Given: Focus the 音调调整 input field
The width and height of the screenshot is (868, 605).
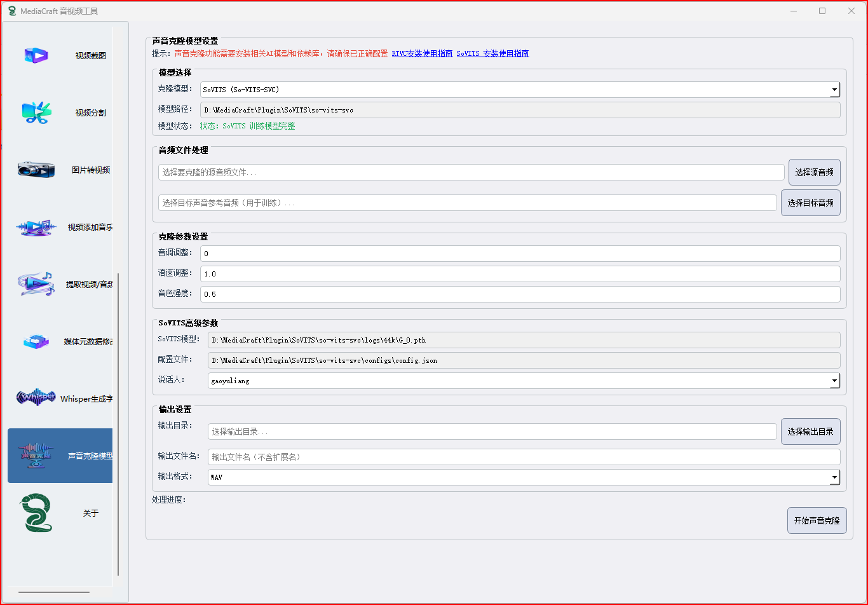Looking at the screenshot, I should pyautogui.click(x=520, y=254).
